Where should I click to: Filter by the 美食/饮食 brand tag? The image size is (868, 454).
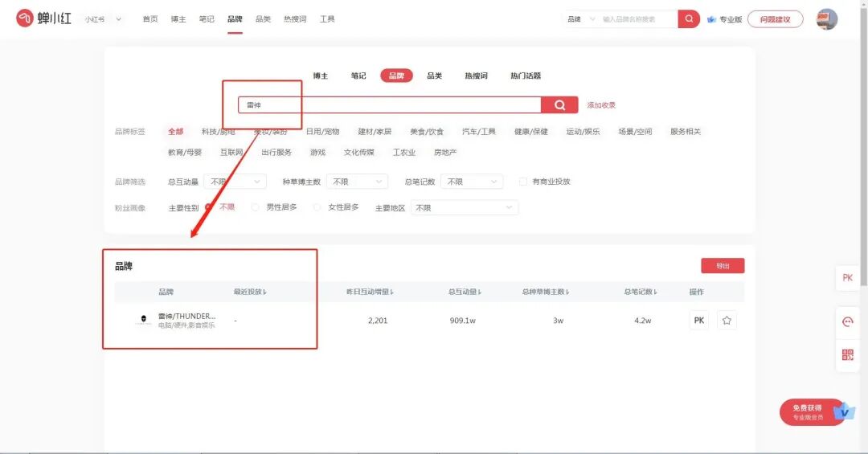pyautogui.click(x=427, y=132)
